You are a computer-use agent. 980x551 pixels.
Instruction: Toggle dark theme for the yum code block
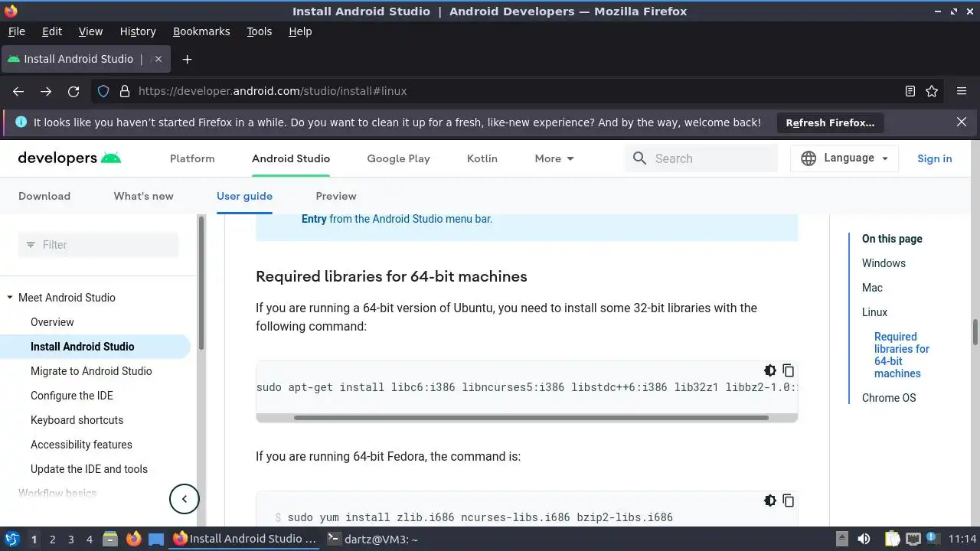[770, 500]
